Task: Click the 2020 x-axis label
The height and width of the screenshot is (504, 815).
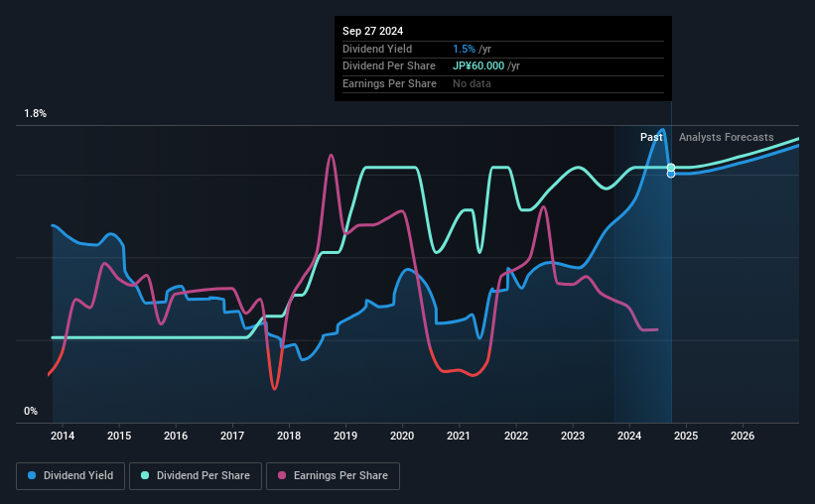Action: click(x=402, y=436)
